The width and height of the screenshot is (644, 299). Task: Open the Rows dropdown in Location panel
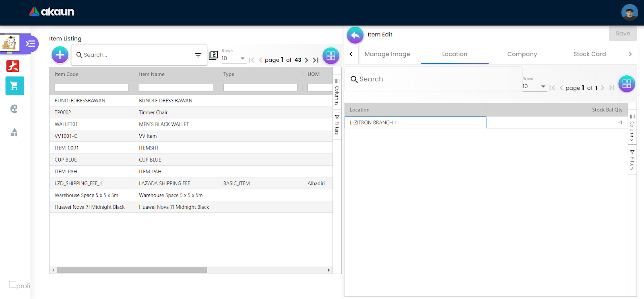pos(534,87)
